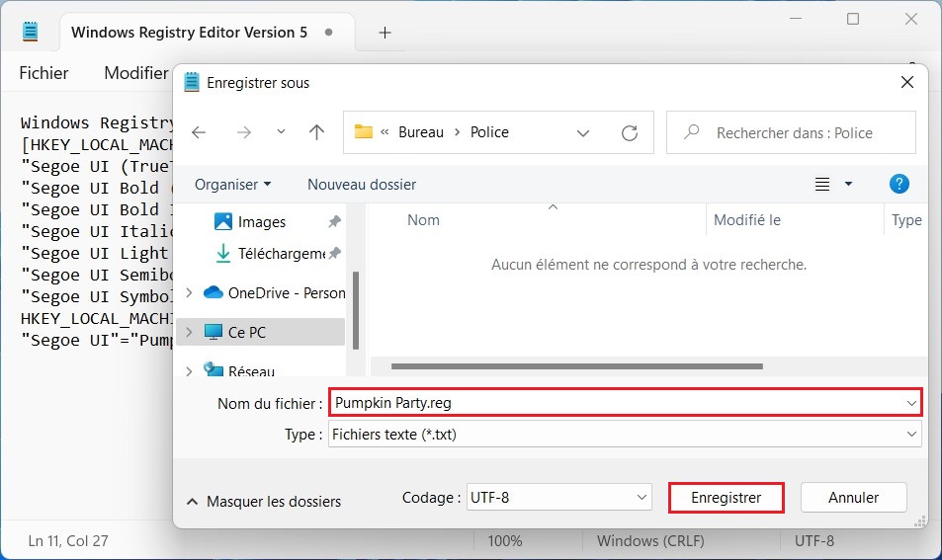Expand the OneDrive tree node
This screenshot has height=560, width=942.
click(189, 293)
